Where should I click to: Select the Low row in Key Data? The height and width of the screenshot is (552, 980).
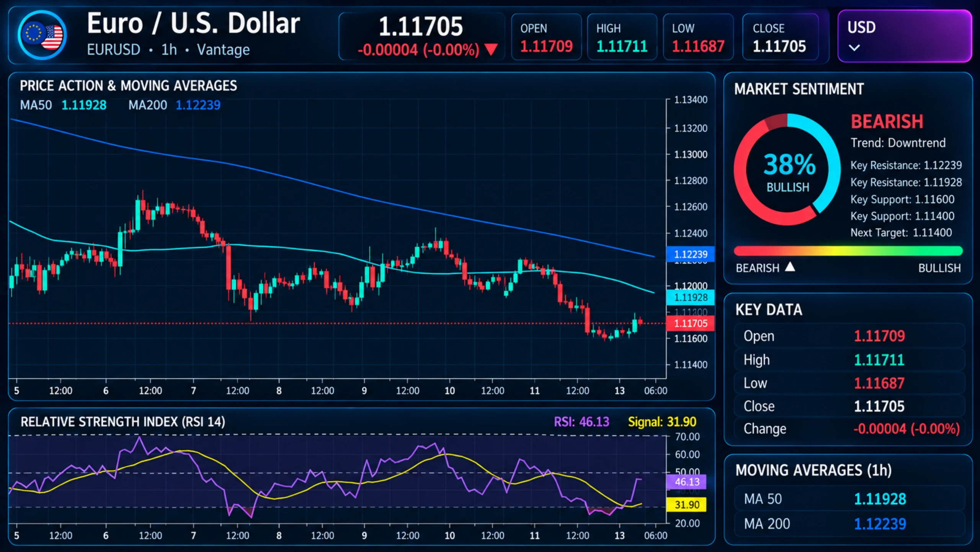(x=849, y=383)
